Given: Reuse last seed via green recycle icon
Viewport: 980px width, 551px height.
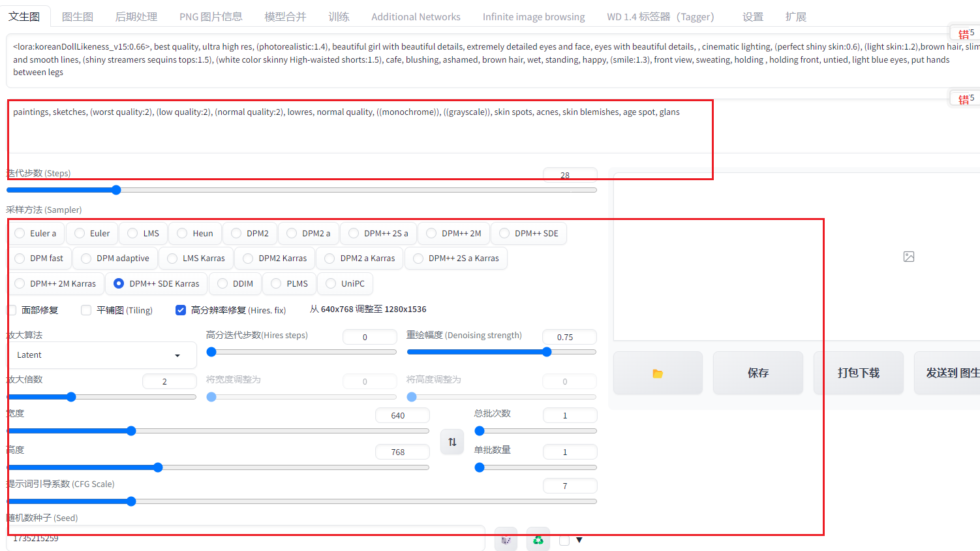Looking at the screenshot, I should (x=538, y=540).
